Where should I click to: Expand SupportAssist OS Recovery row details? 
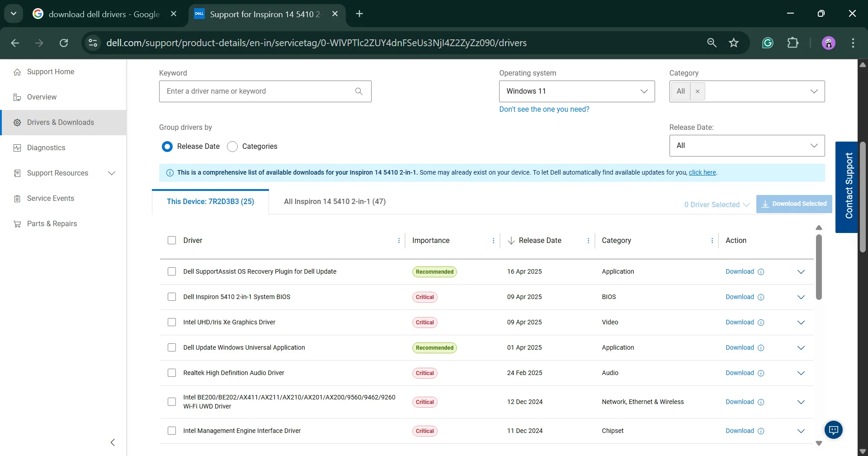[x=801, y=272]
